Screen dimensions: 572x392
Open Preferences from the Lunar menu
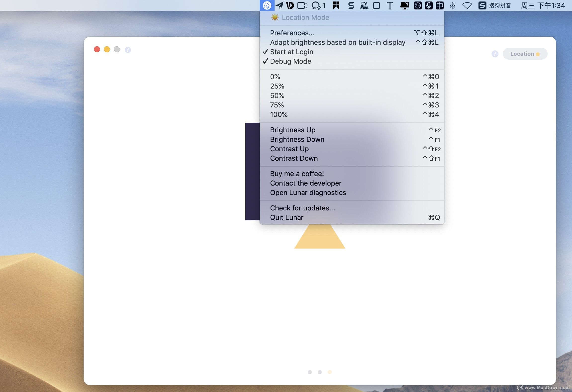292,33
